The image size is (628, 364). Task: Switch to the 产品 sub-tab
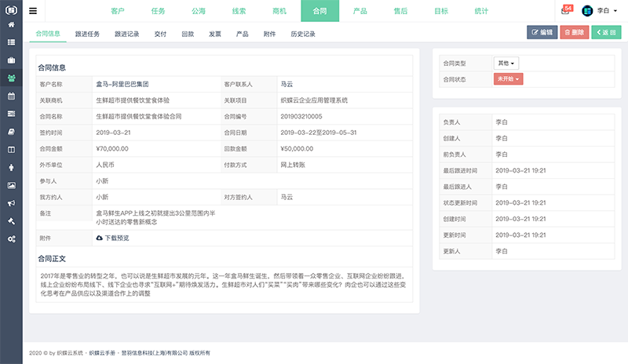pos(243,34)
